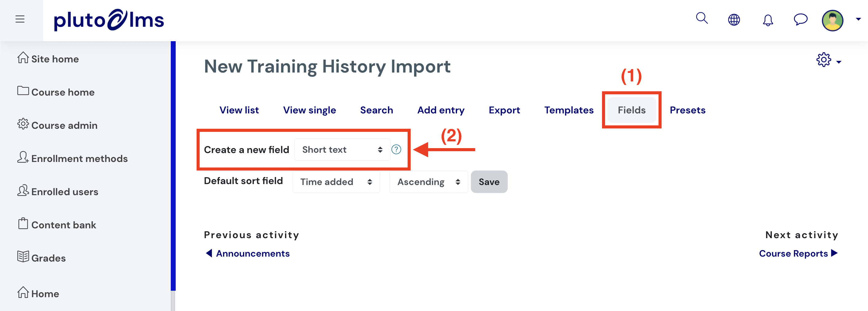Click the Create a new field label
The height and width of the screenshot is (311, 868).
pos(246,149)
